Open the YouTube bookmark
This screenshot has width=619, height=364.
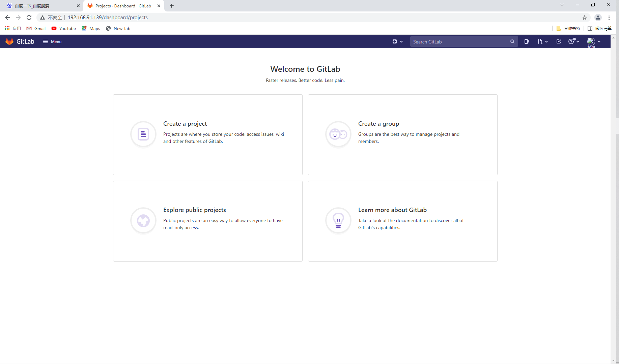[x=64, y=28]
